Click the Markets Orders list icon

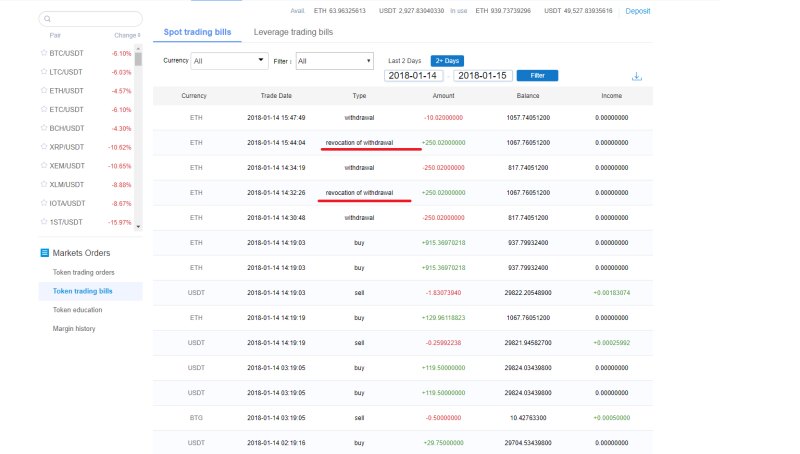pyautogui.click(x=44, y=253)
